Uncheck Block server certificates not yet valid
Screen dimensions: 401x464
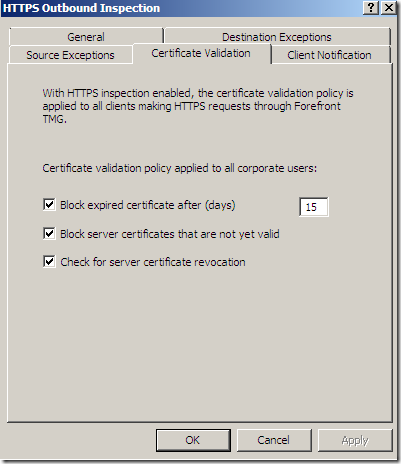point(49,233)
